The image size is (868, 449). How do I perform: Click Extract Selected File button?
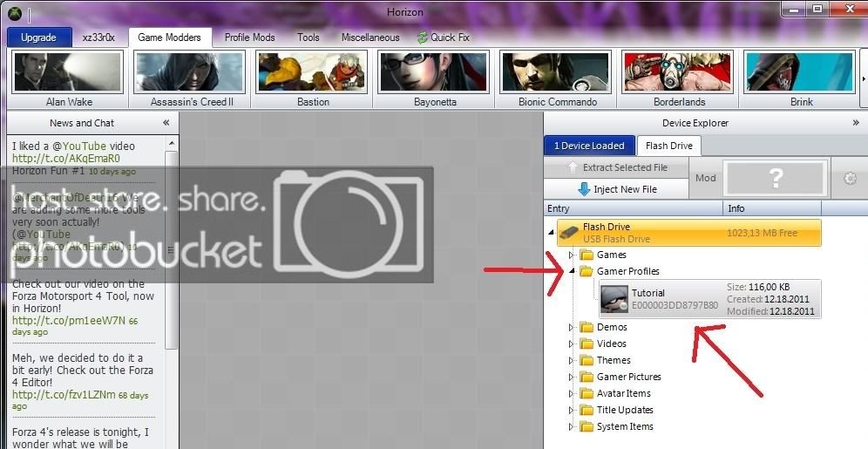point(616,167)
